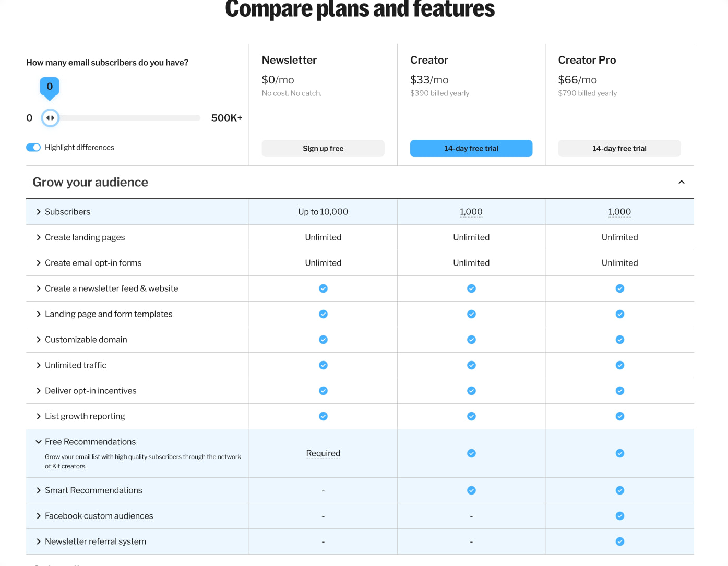728x566 pixels.
Task: Expand the Smart Recommendations row
Action: [x=39, y=490]
